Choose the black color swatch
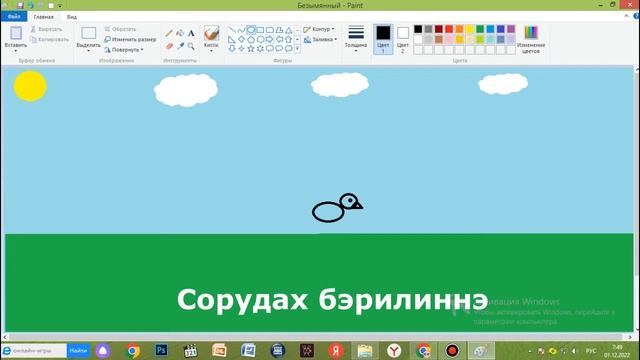640x360 pixels. click(x=418, y=29)
